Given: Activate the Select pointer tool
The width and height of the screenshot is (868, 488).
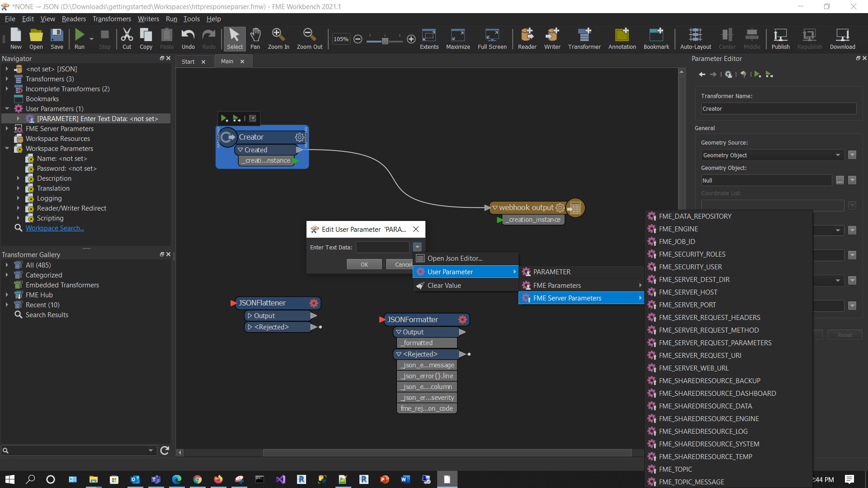Looking at the screenshot, I should [x=235, y=38].
